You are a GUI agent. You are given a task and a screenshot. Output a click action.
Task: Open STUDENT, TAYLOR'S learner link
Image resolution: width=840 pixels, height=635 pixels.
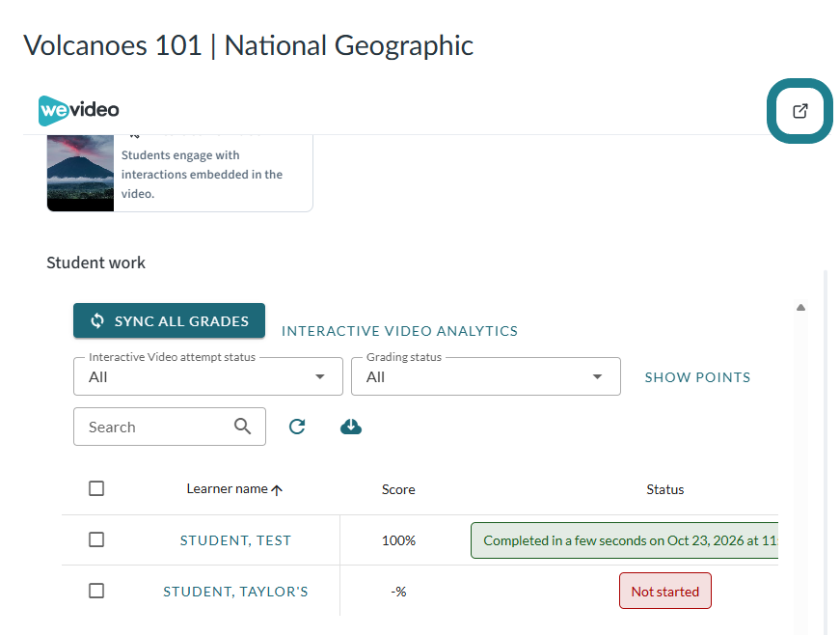(x=235, y=592)
